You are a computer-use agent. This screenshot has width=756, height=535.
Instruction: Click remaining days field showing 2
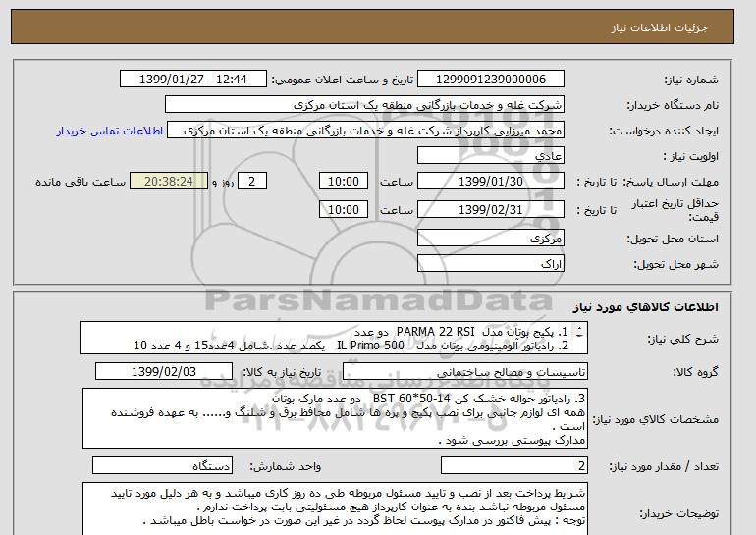(x=251, y=182)
